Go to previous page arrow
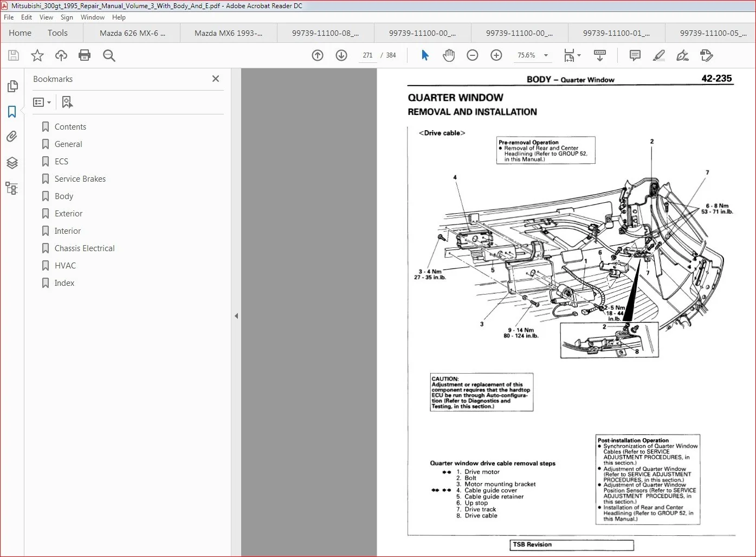756x557 pixels. (318, 55)
